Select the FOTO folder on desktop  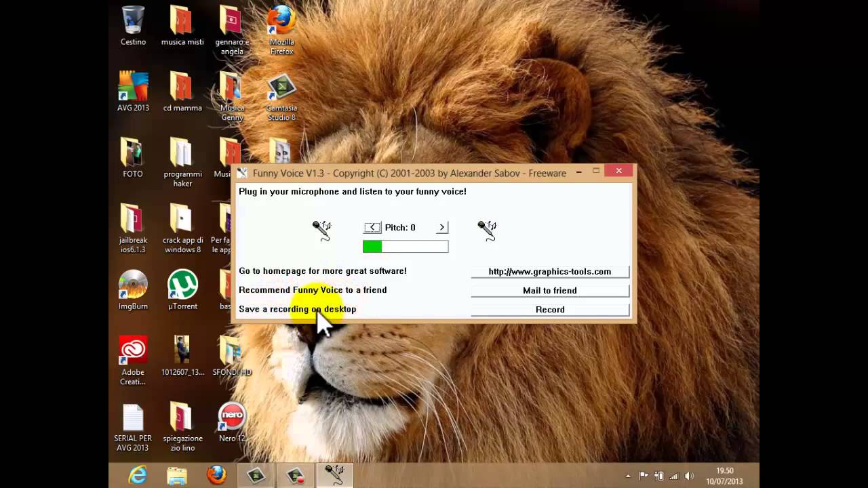tap(133, 157)
